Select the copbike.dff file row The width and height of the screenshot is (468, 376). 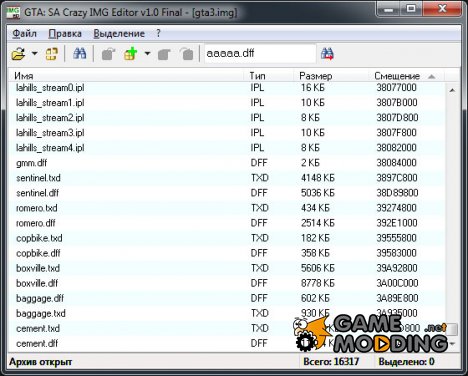227,253
